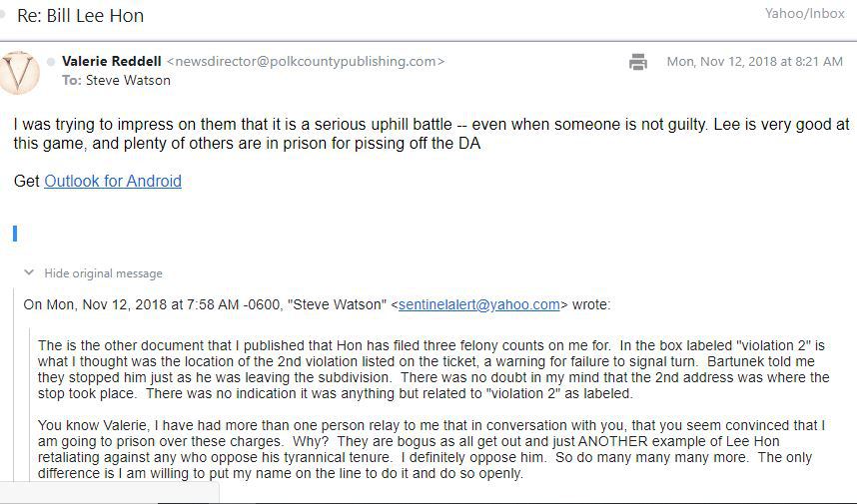Image resolution: width=857 pixels, height=504 pixels.
Task: Click Valerie Reddell's avatar image
Action: coord(19,72)
